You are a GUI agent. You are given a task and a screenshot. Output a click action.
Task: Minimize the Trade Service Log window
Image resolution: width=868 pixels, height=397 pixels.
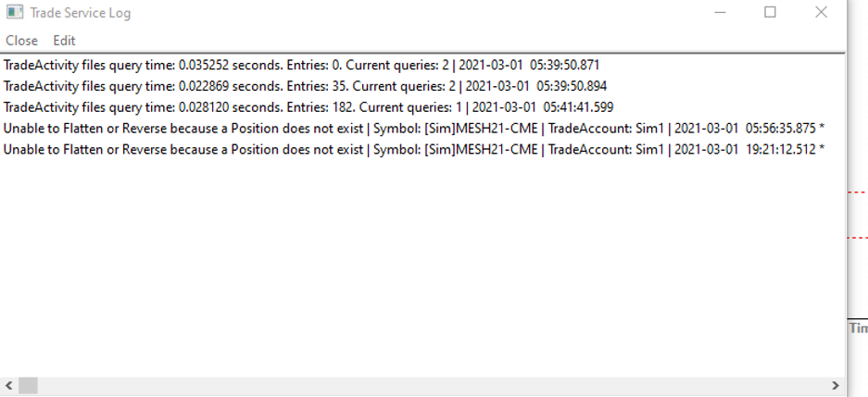(720, 12)
